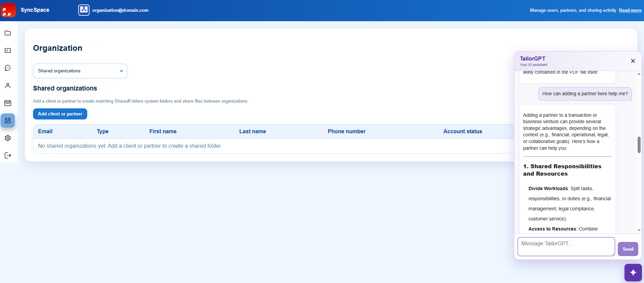
Task: Click the Organization page heading
Action: point(58,48)
